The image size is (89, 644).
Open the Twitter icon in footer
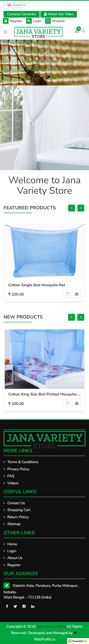pyautogui.click(x=15, y=606)
